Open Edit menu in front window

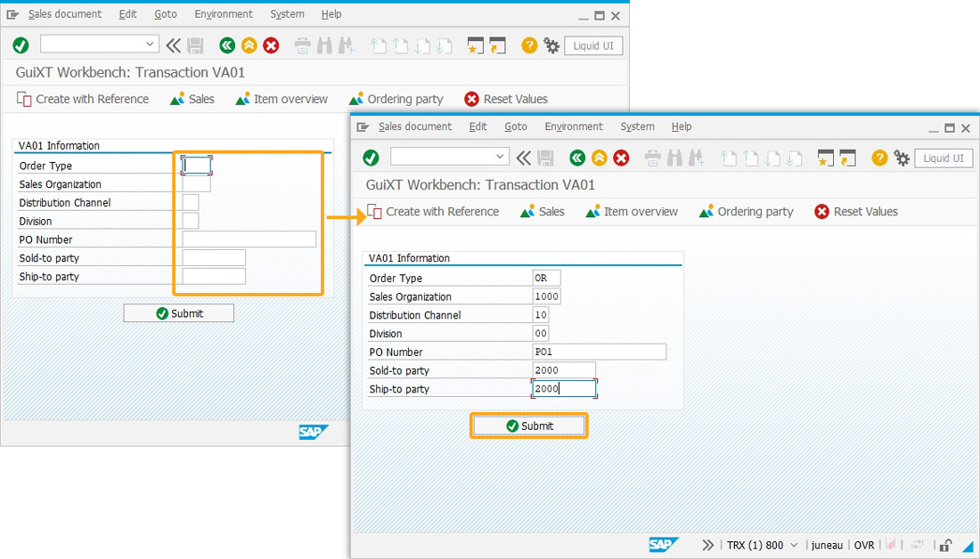coord(478,126)
